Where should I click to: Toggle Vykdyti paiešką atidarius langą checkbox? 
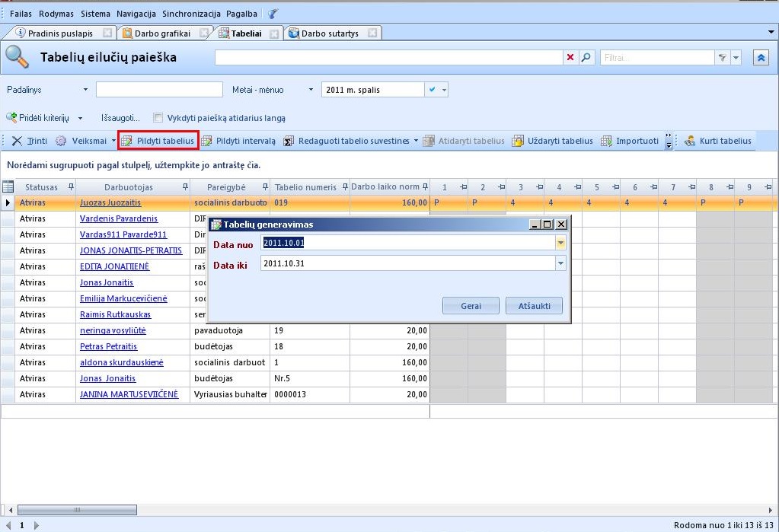[158, 118]
